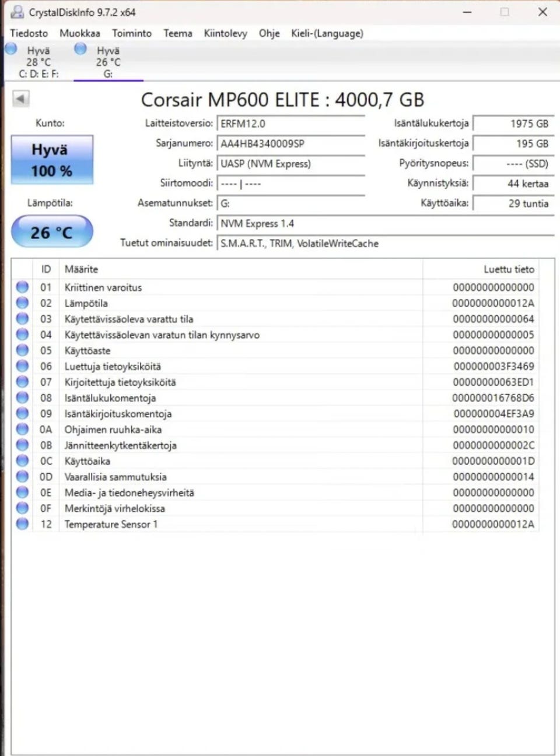This screenshot has height=756, width=560.
Task: Click status icon of Käyttöaste row
Action: (x=22, y=350)
